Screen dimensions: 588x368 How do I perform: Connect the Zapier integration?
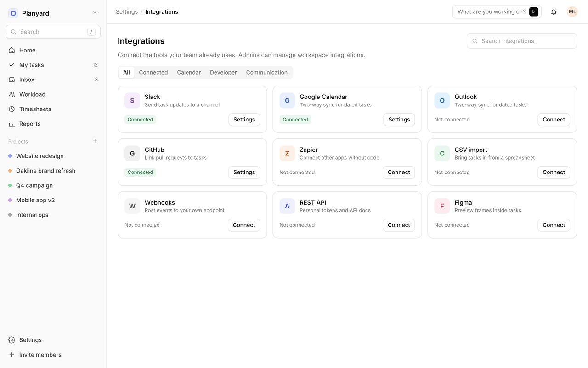[399, 172]
